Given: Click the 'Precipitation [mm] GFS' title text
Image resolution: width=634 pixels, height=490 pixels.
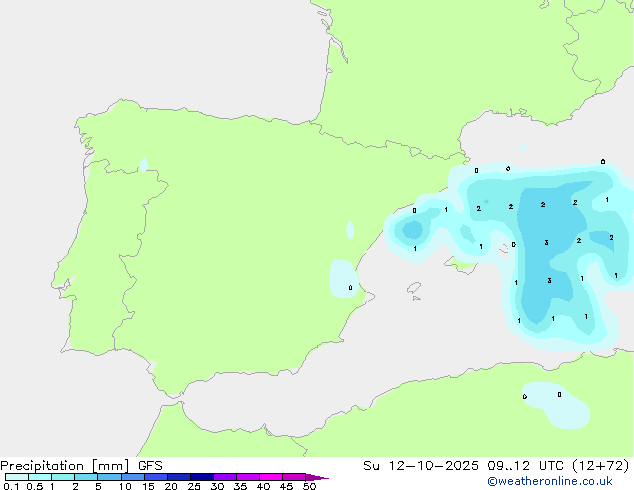Looking at the screenshot, I should (x=81, y=466).
